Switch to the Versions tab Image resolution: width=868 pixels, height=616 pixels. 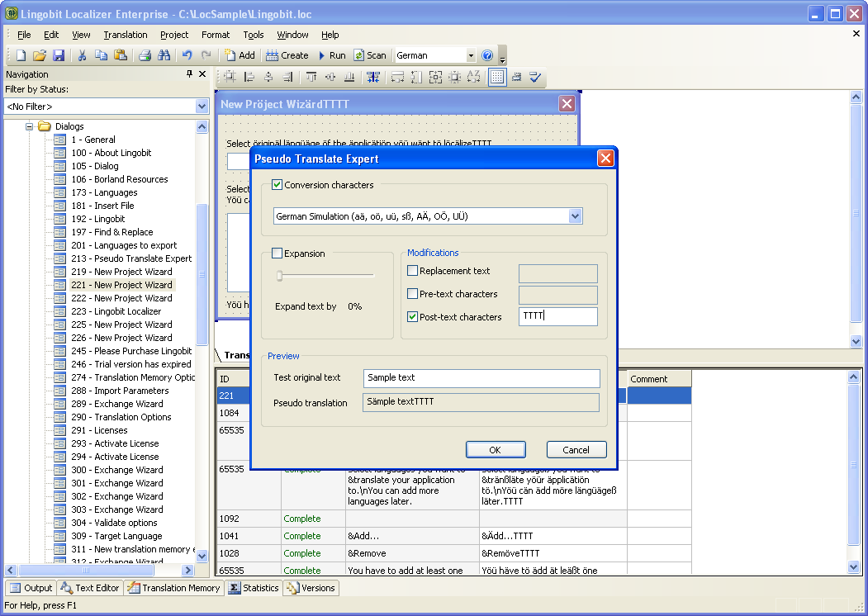[x=311, y=588]
